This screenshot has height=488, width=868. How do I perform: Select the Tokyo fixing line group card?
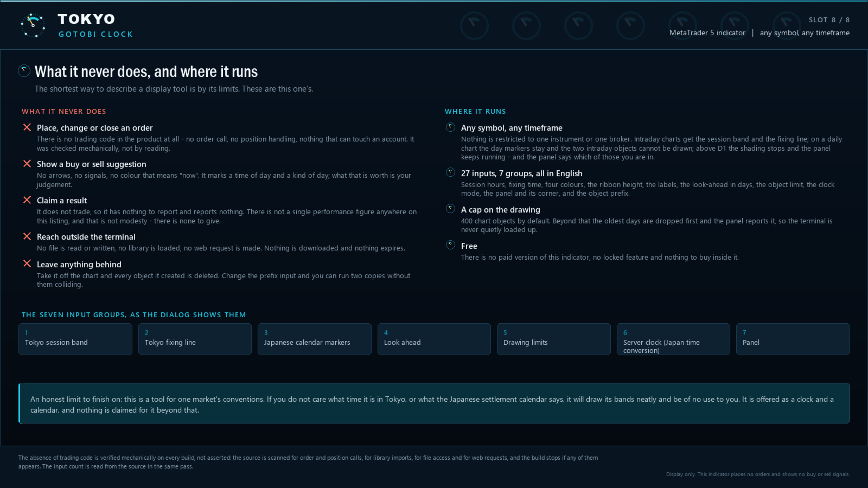pos(195,339)
